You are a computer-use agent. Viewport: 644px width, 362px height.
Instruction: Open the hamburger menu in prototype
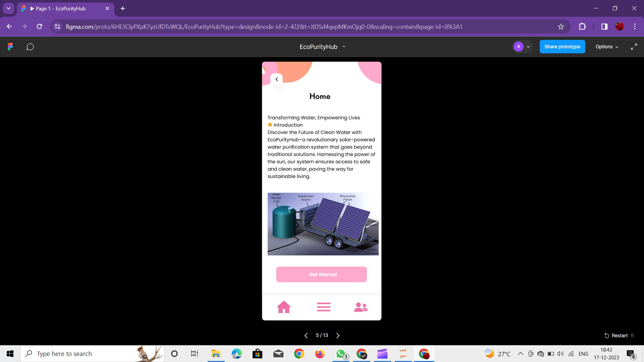tap(323, 307)
